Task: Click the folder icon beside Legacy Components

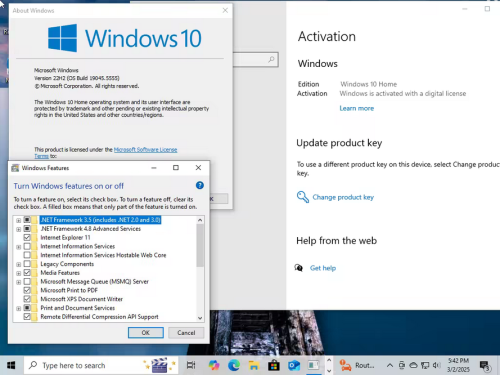Action: pos(34,264)
